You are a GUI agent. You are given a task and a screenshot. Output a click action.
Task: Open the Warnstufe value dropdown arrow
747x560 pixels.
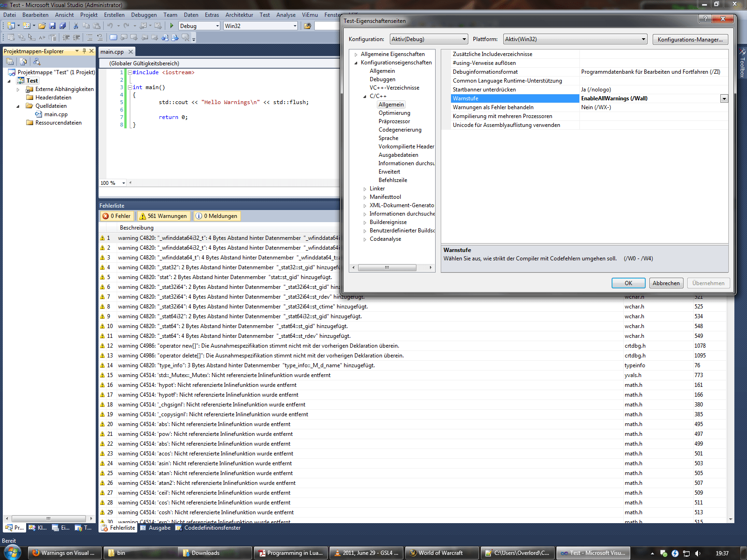point(724,98)
